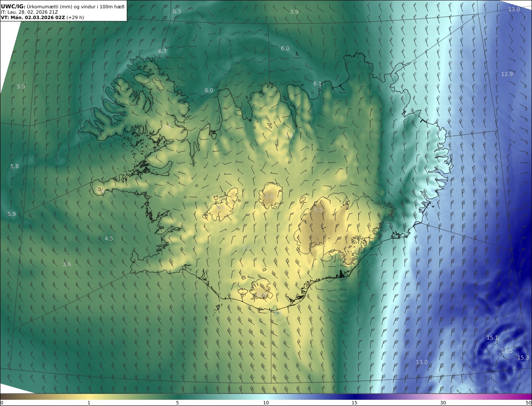Image resolution: width=532 pixels, height=406 pixels.
Task: Click the 5.8 value on the map
Action: 15,166
